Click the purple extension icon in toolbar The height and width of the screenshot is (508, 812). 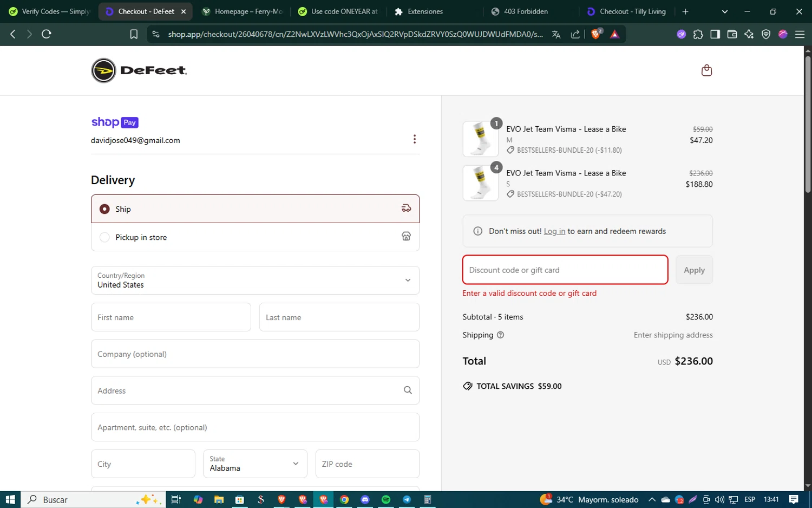[x=682, y=34]
